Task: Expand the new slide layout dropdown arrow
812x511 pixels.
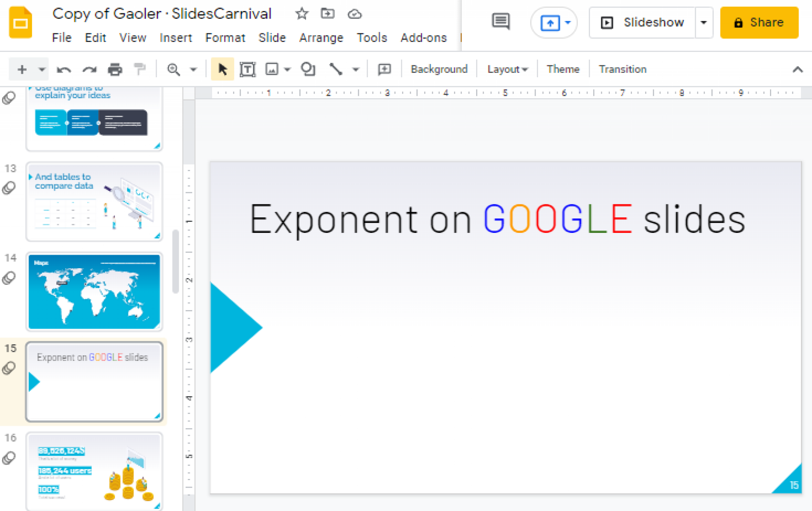Action: tap(42, 70)
